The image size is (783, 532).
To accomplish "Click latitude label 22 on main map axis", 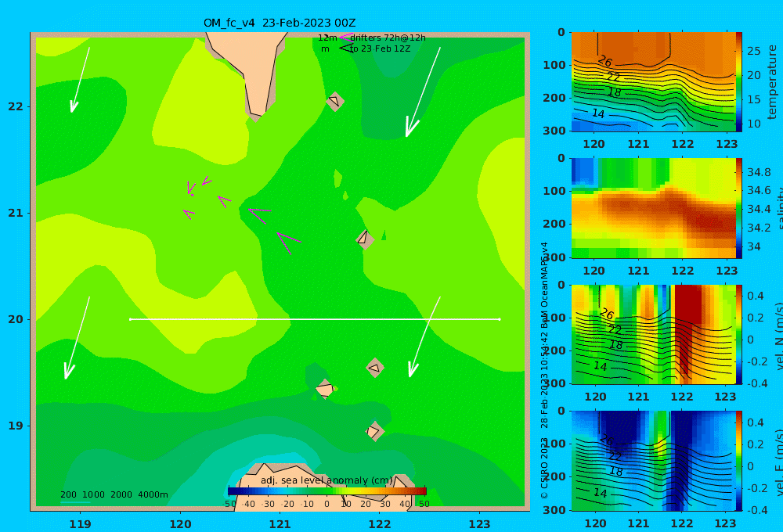I will click(x=16, y=106).
